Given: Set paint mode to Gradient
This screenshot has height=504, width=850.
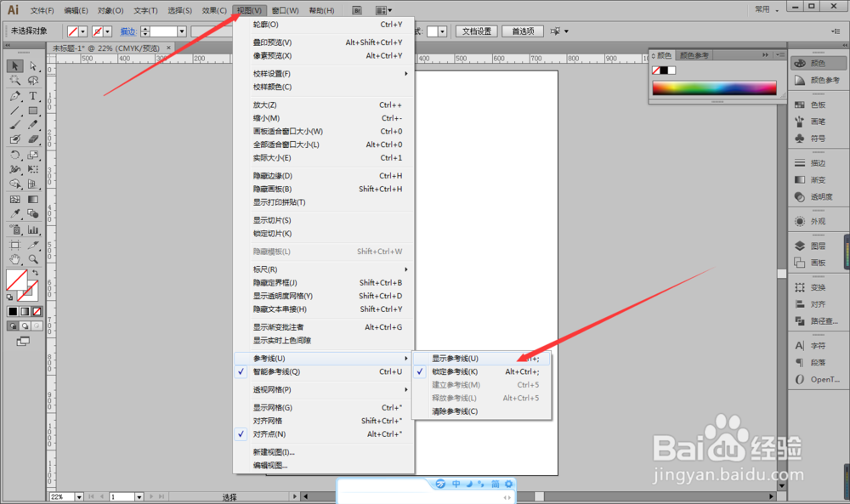Looking at the screenshot, I should tap(25, 312).
